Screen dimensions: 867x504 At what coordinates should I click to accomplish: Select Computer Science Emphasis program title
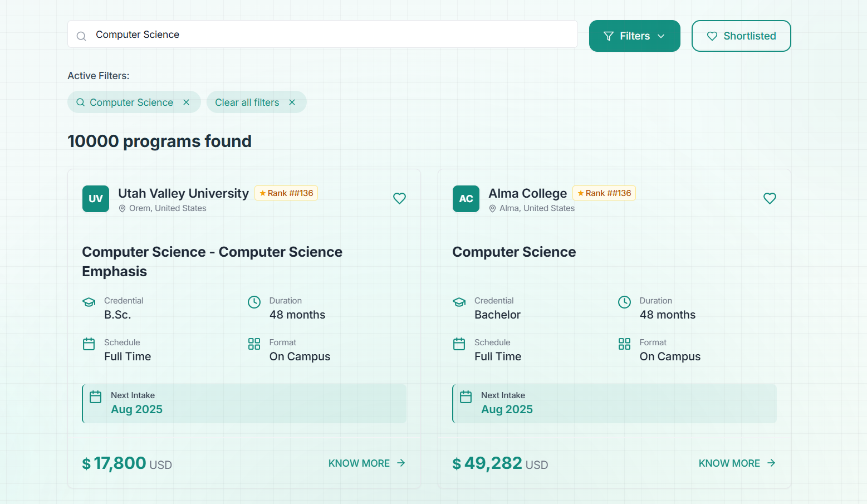(212, 262)
